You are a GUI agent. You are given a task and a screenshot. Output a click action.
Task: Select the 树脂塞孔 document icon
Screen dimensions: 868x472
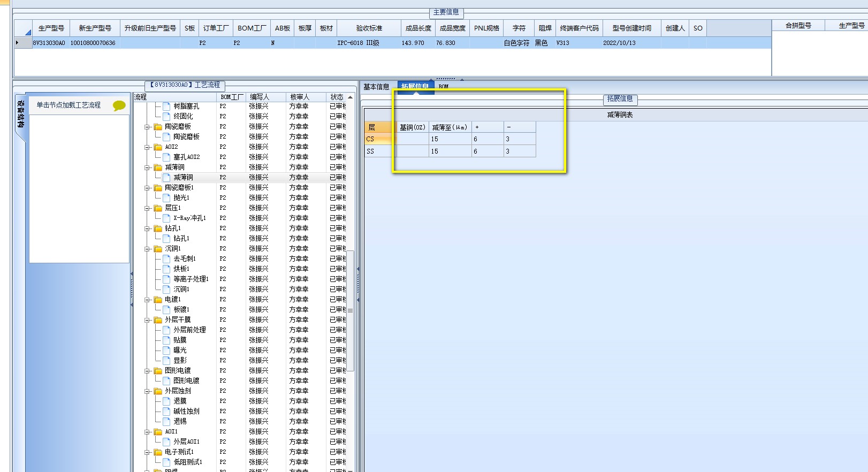(x=166, y=106)
